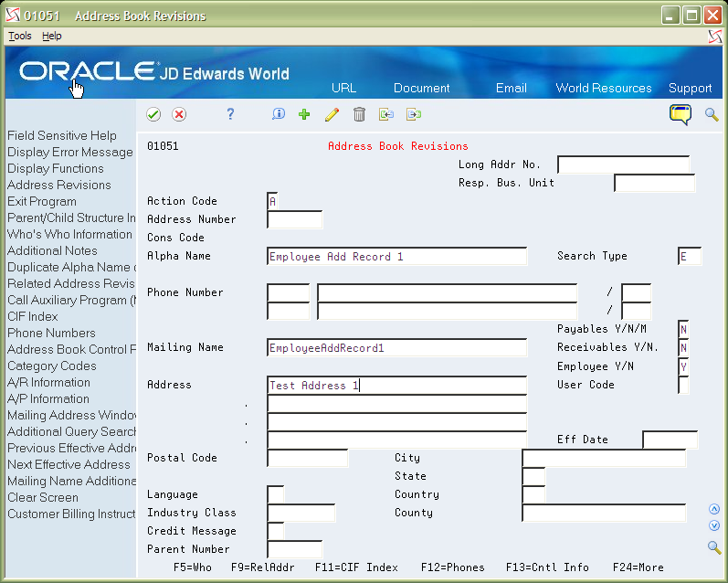Open the Email tab in the banner
728x583 pixels.
512,88
